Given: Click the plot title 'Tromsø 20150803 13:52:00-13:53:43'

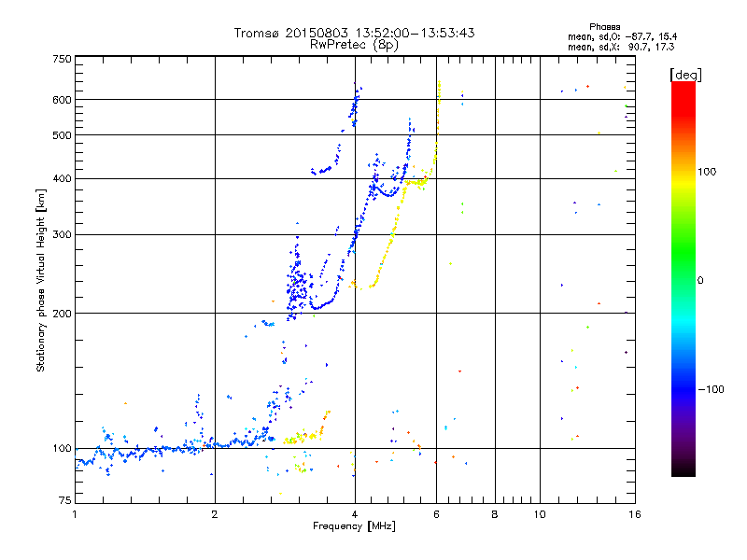Looking at the screenshot, I should point(354,33).
